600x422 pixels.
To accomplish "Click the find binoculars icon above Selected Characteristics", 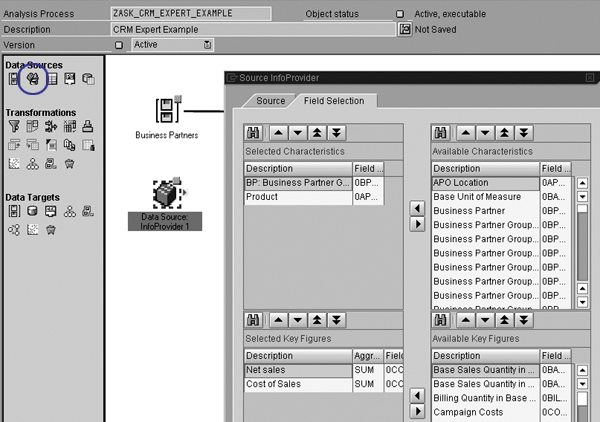I will pyautogui.click(x=255, y=134).
